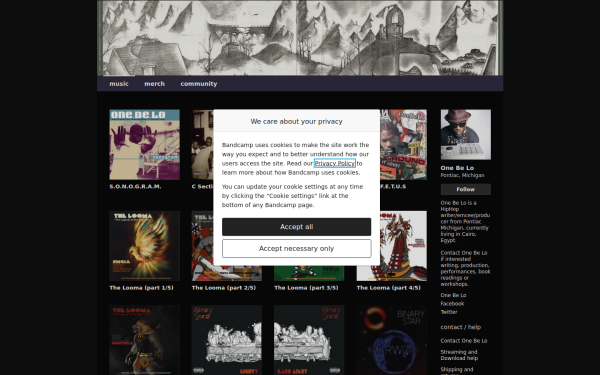
Task: Open the music tab
Action: click(119, 83)
